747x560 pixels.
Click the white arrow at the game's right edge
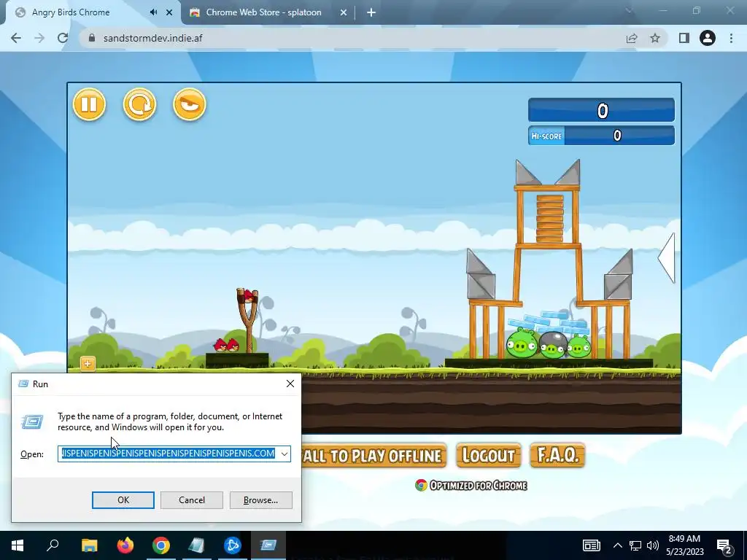click(667, 258)
